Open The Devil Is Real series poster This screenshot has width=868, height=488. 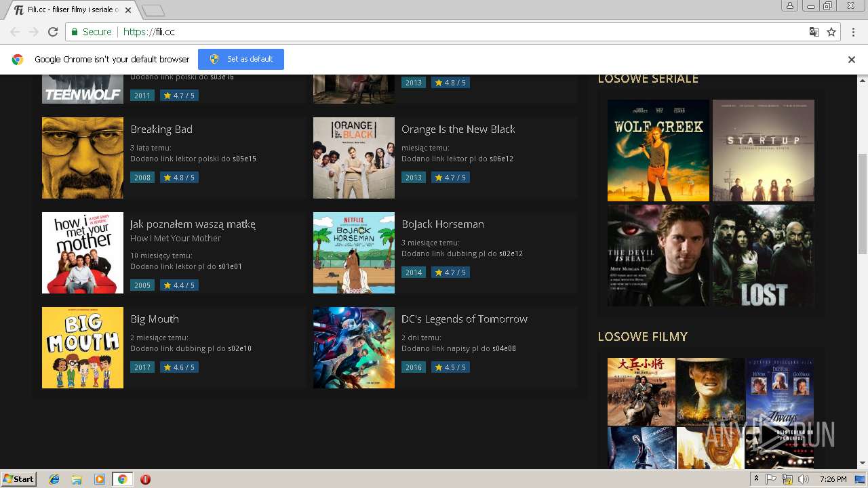tap(658, 256)
